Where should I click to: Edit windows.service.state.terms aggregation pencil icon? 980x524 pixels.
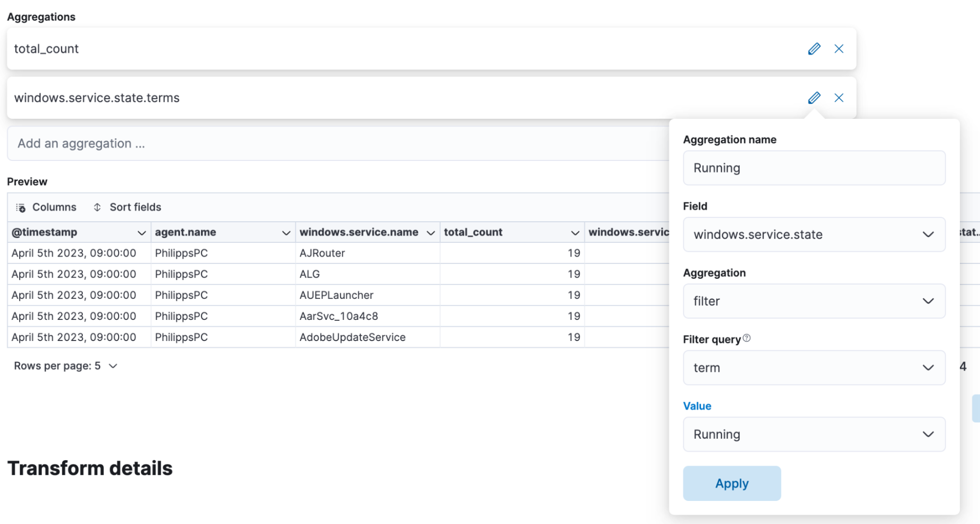(x=814, y=98)
